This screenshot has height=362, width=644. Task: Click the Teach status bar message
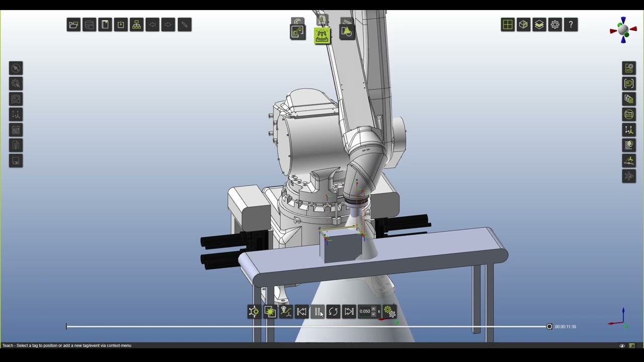pos(67,345)
